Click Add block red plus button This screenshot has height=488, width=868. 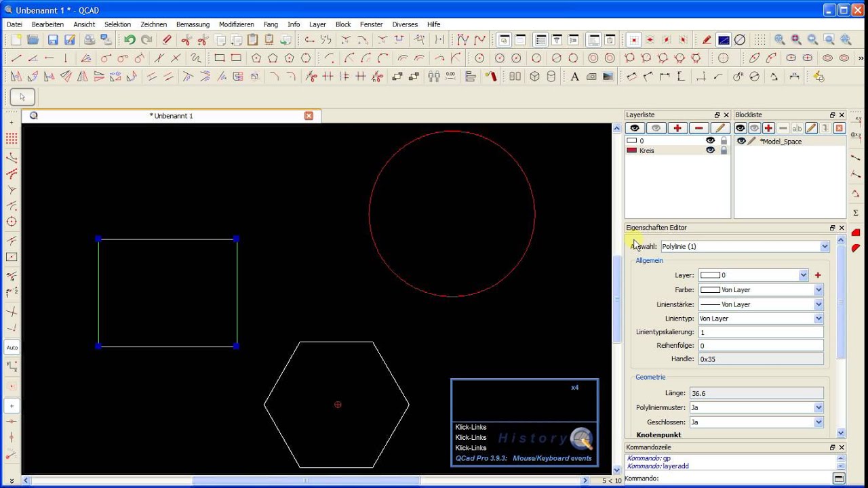(x=768, y=128)
